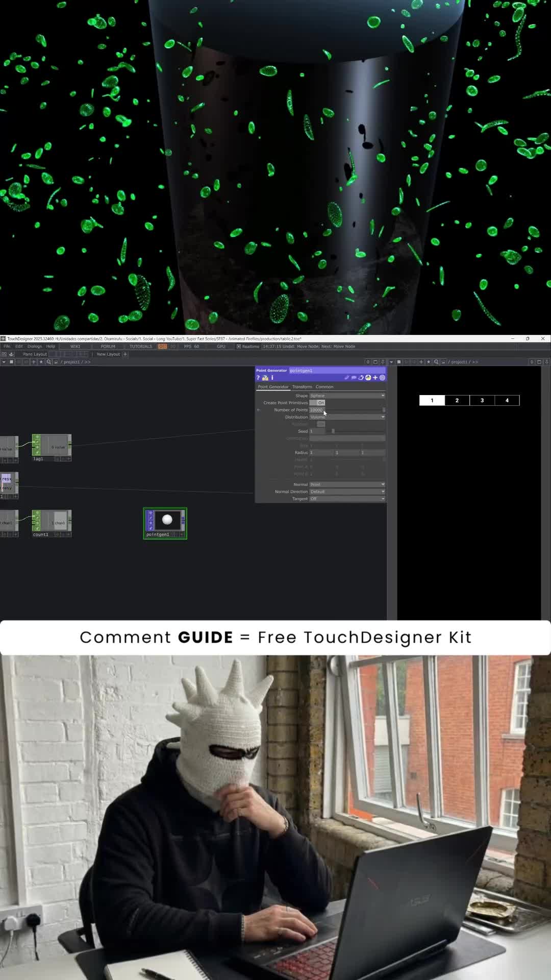Open operator help question-mark icon in parameter panel
The image size is (551, 980).
(x=258, y=378)
